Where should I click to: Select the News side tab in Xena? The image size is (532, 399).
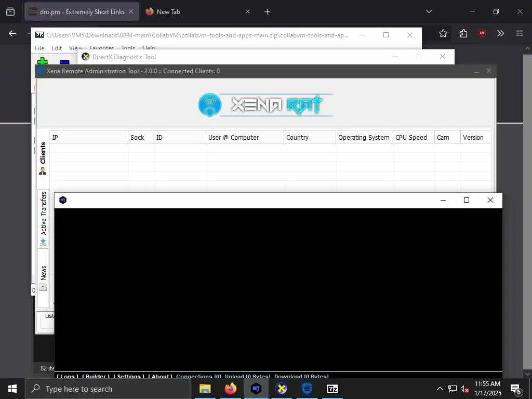(x=43, y=278)
